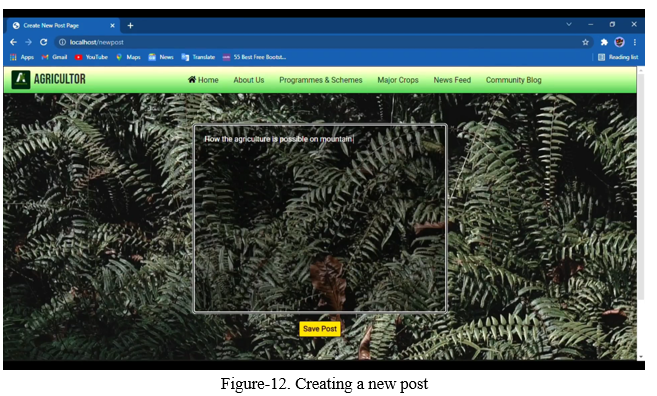
Task: Click the Agricultor logo
Action: point(21,80)
